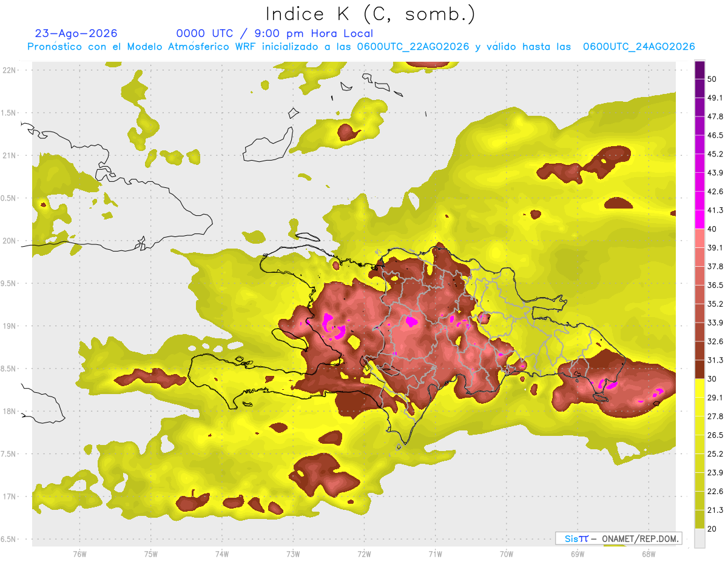The width and height of the screenshot is (728, 562).
Task: Click the chart title "Indice K (C, somb.)"
Action: (x=370, y=14)
